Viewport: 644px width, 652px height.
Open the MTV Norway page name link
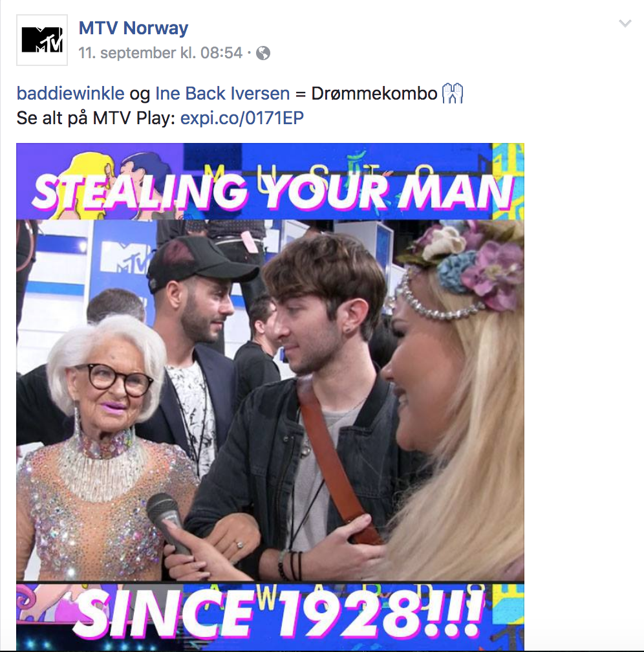pyautogui.click(x=133, y=28)
